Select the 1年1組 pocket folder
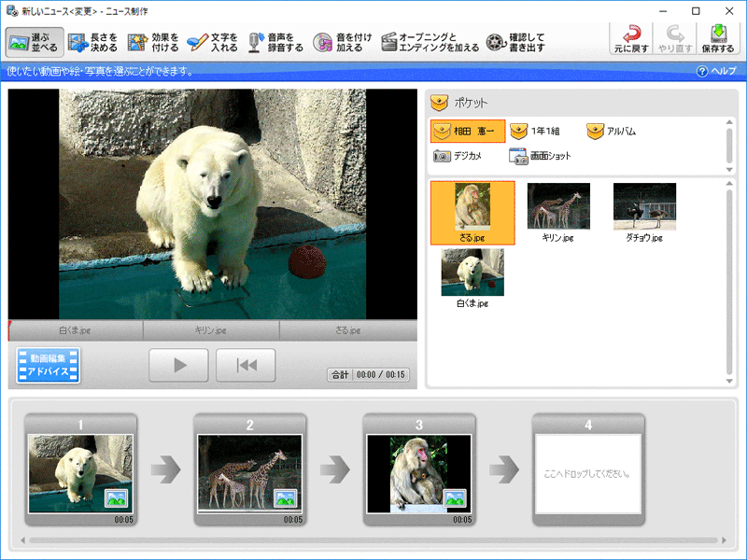Viewport: 747px width, 560px height. (x=535, y=132)
